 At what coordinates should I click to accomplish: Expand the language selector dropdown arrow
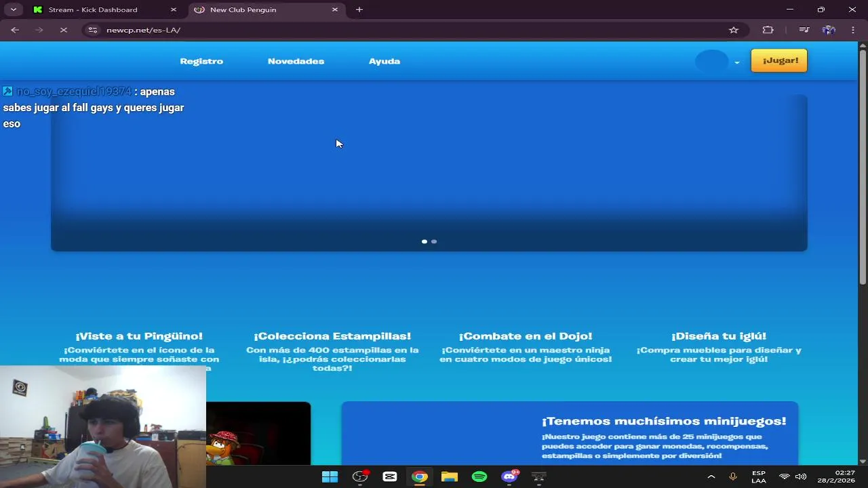click(x=736, y=62)
